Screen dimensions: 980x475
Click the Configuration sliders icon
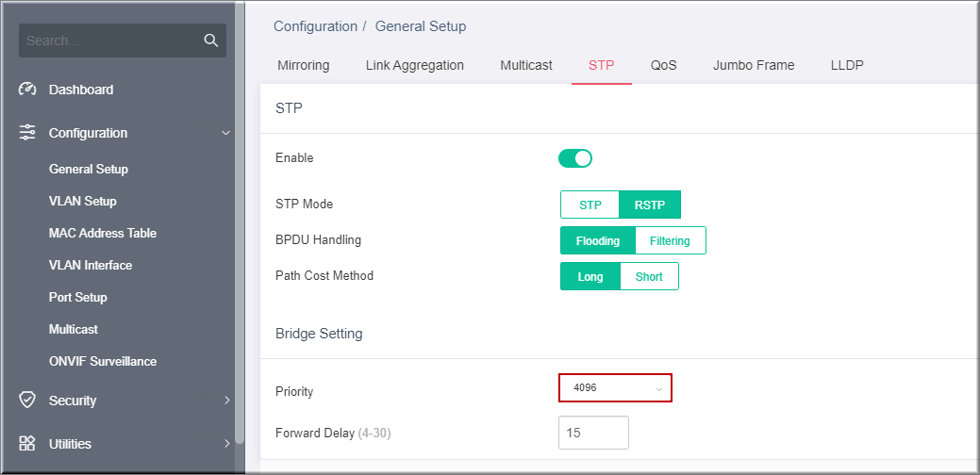point(27,132)
